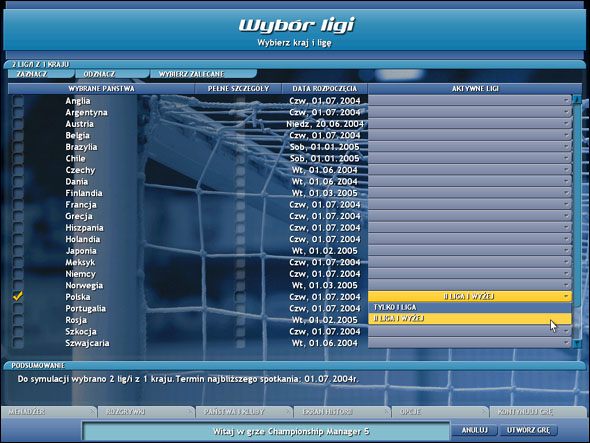Screen dimensions: 590x443
Task: Click the Data rozpoczęcia column header
Action: tap(325, 89)
